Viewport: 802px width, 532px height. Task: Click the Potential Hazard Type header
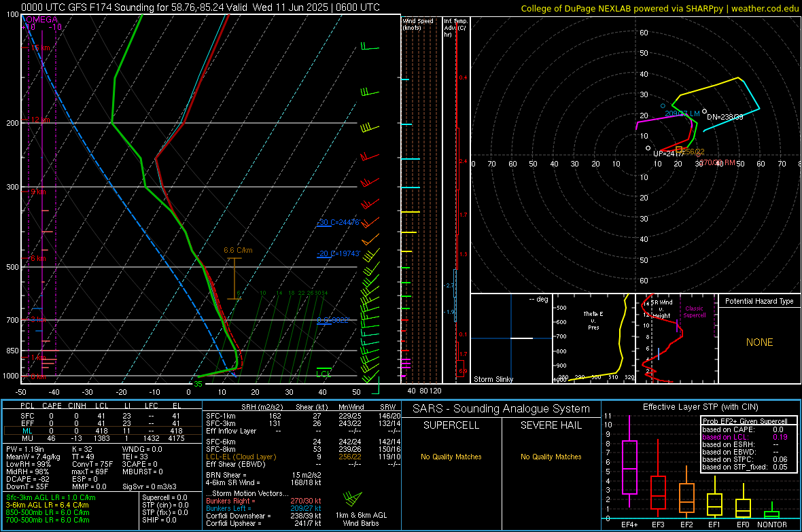pyautogui.click(x=760, y=301)
